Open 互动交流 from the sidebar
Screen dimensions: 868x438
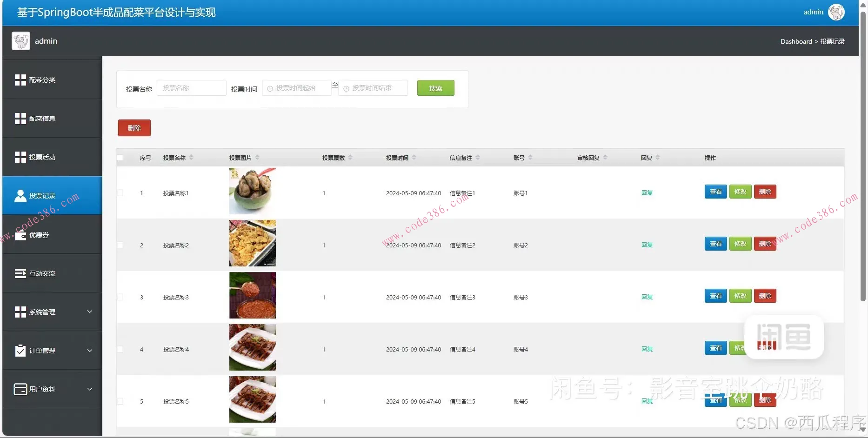(42, 273)
